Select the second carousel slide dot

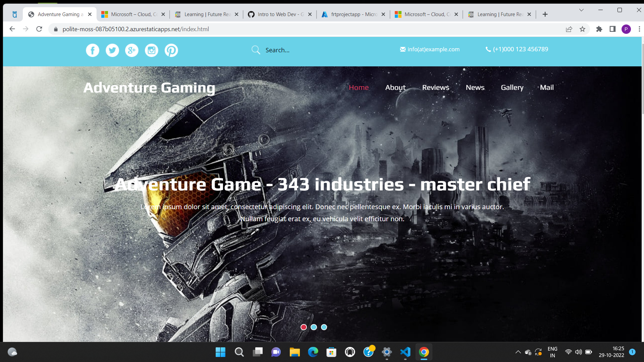pos(314,327)
